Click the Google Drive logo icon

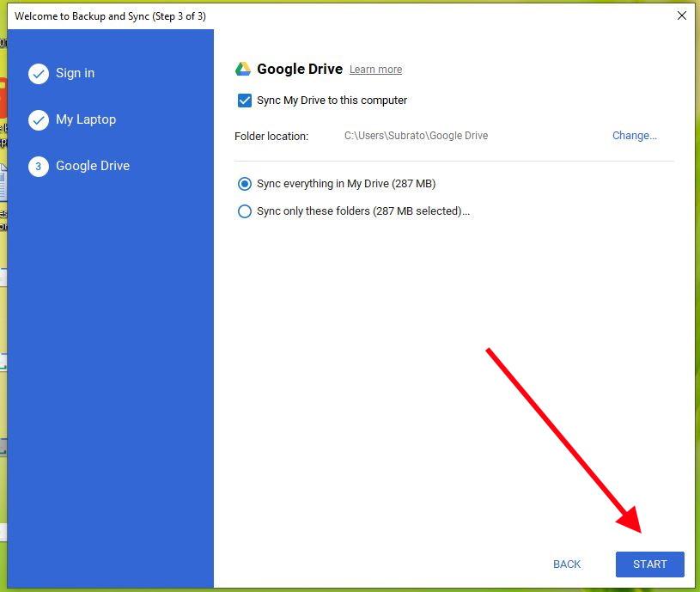coord(243,69)
